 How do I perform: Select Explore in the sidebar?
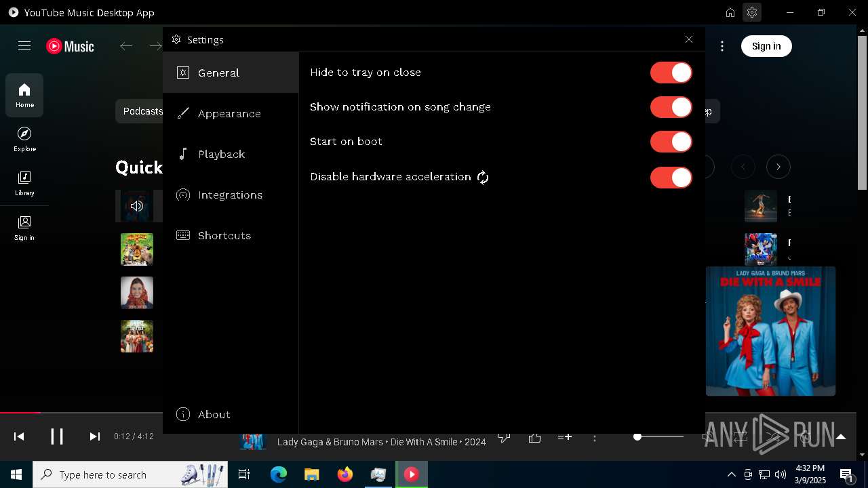click(x=24, y=139)
